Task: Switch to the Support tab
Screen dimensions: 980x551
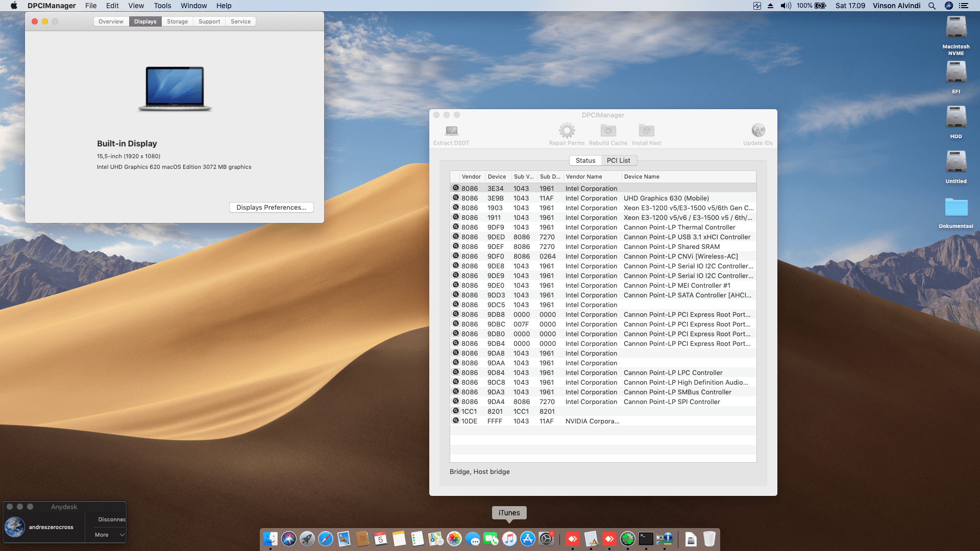Action: 209,21
